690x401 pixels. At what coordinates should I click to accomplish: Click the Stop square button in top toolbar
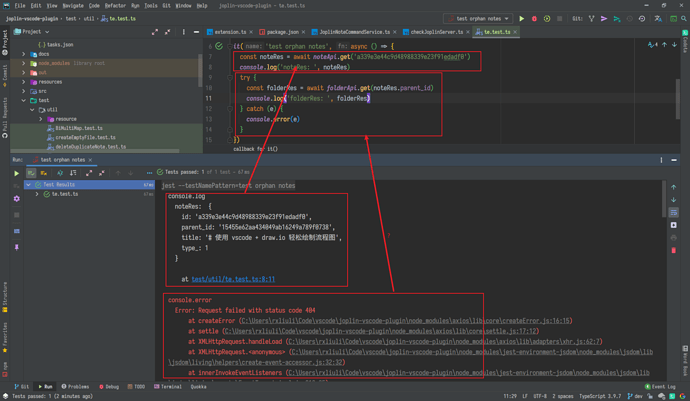coord(559,18)
